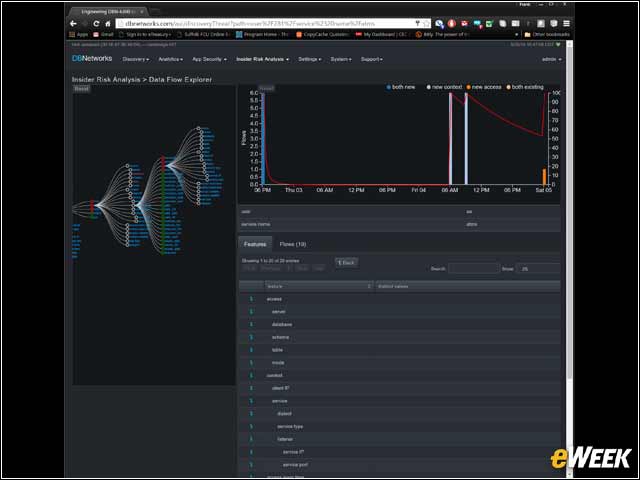This screenshot has height=480, width=640.
Task: Click the Search input field
Action: [473, 269]
